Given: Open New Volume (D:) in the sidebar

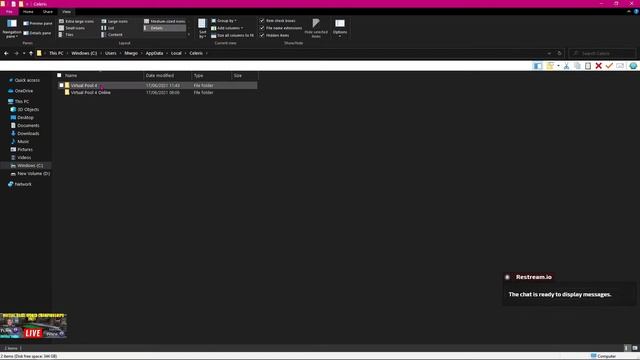Looking at the screenshot, I should (33, 173).
